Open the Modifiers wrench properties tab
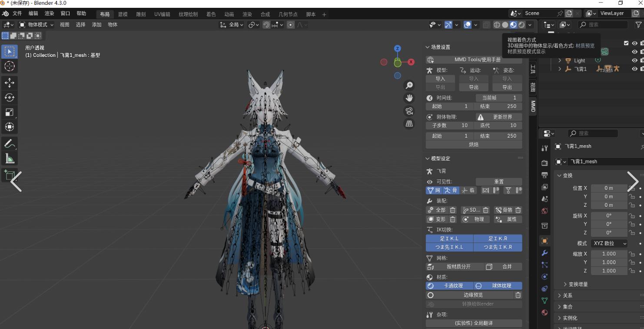The height and width of the screenshot is (329, 644). click(544, 253)
